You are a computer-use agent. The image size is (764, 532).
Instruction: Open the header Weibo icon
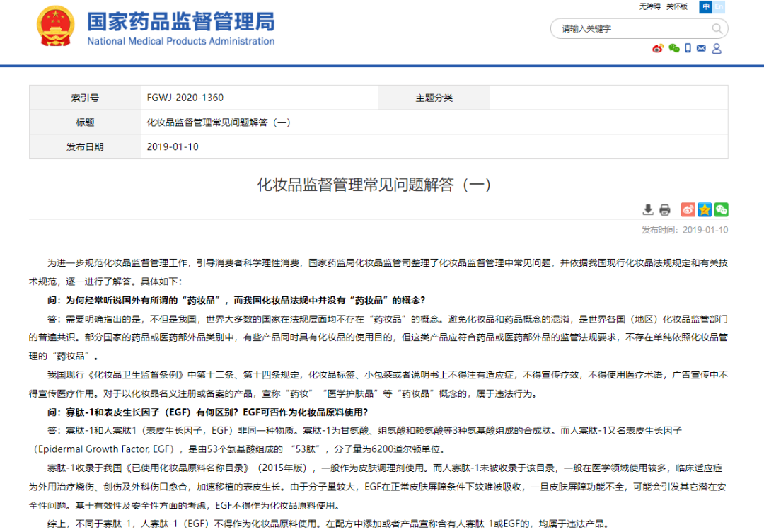point(658,49)
